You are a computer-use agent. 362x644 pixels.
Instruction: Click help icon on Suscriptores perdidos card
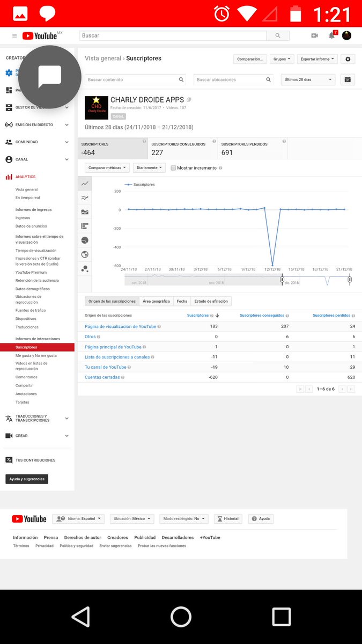284,142
